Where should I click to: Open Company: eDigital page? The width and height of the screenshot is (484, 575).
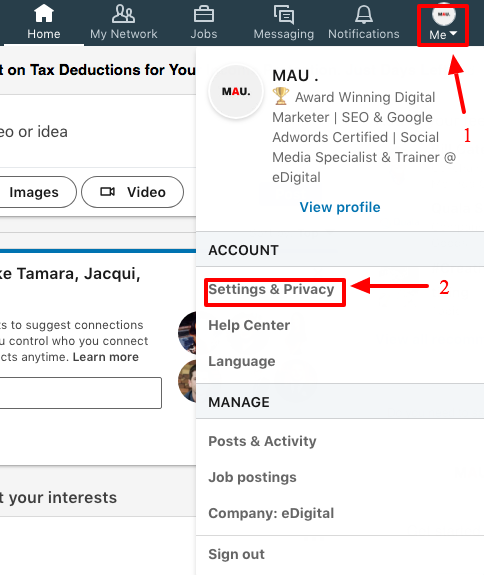pos(271,513)
